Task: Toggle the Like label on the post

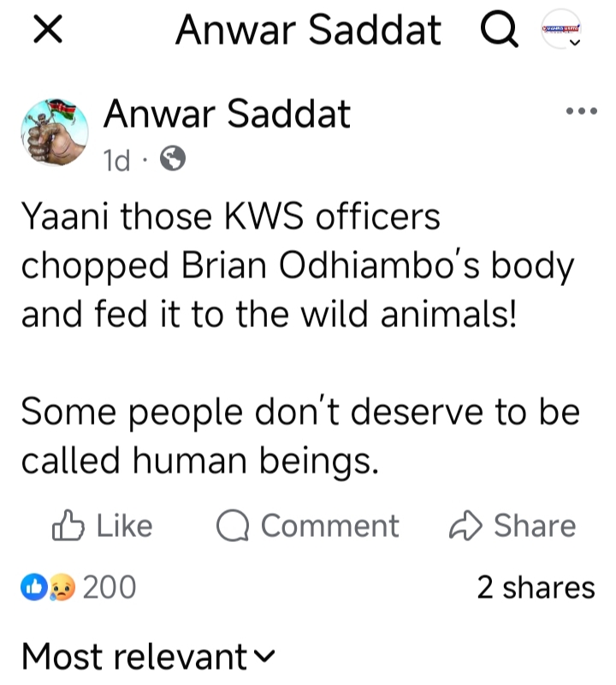Action: point(124,526)
